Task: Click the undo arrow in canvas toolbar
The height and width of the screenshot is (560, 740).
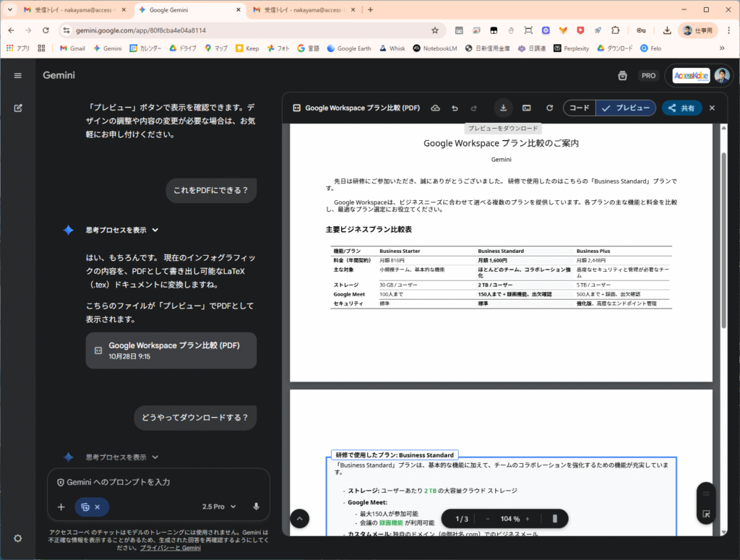Action: click(455, 108)
